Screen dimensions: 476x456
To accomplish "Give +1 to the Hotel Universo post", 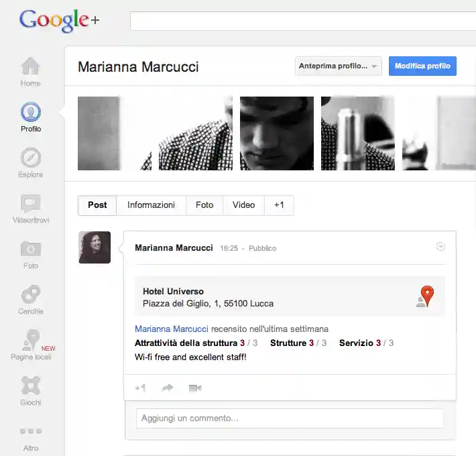I will click(140, 388).
